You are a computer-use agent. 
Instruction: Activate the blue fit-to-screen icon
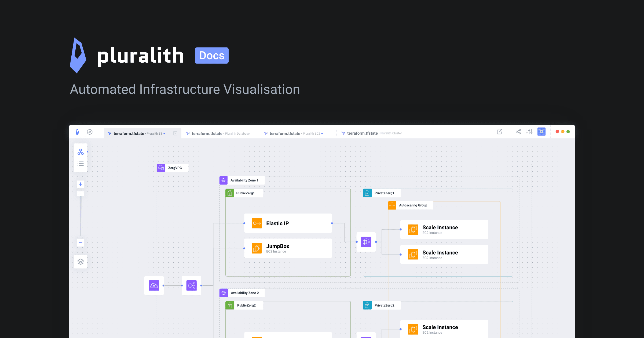click(x=541, y=131)
